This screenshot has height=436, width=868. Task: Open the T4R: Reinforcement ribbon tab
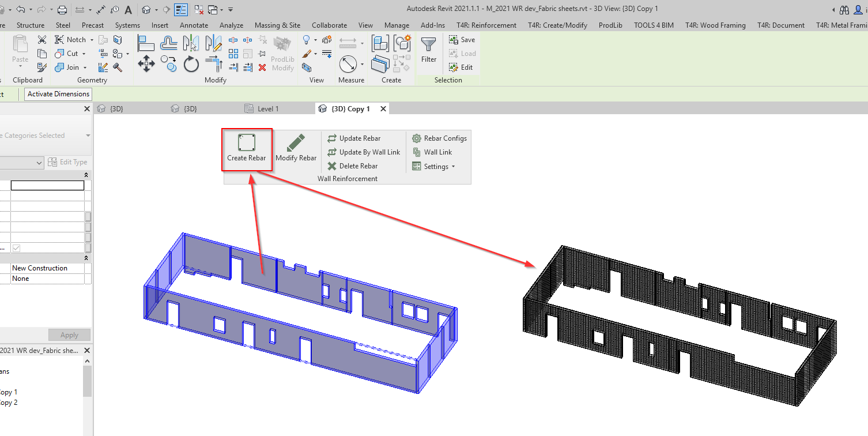(x=486, y=25)
